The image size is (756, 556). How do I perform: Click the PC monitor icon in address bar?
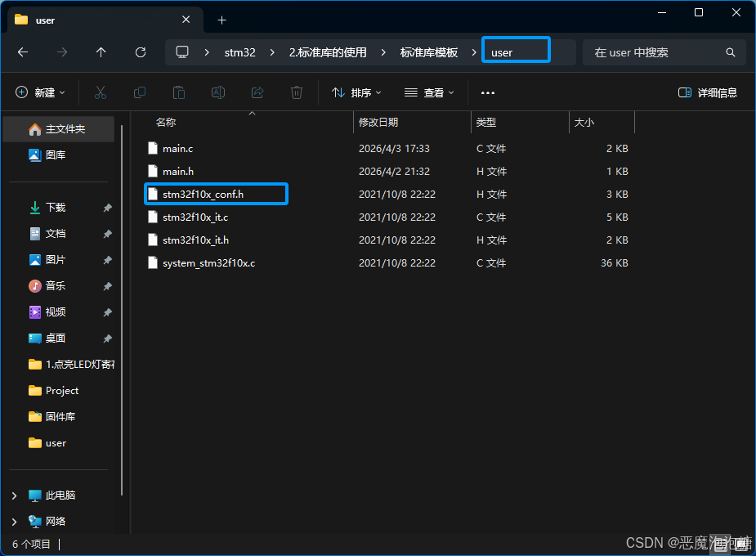point(181,52)
